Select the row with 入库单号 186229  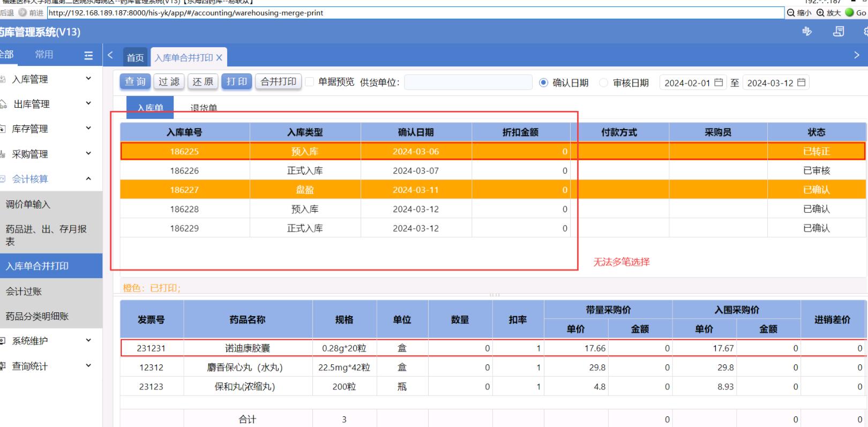pyautogui.click(x=493, y=228)
